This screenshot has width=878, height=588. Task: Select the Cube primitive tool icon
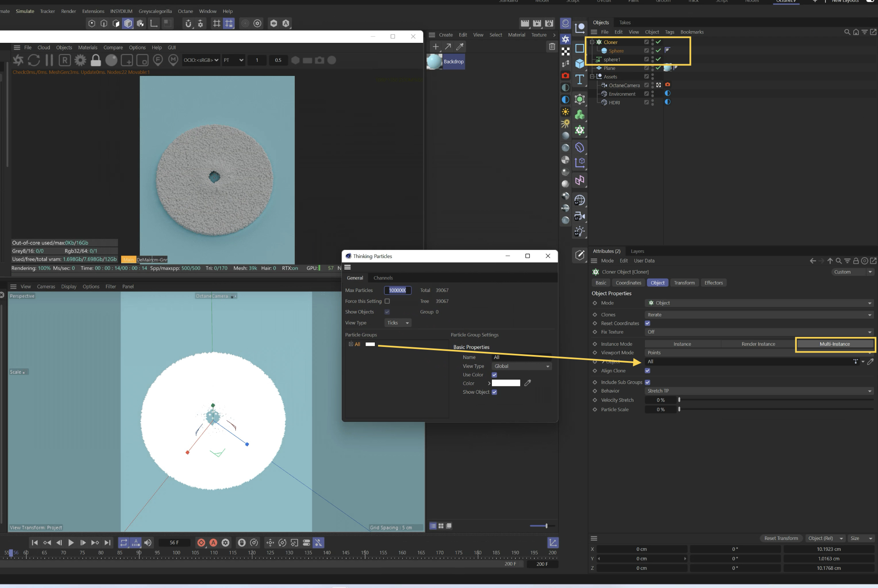580,63
